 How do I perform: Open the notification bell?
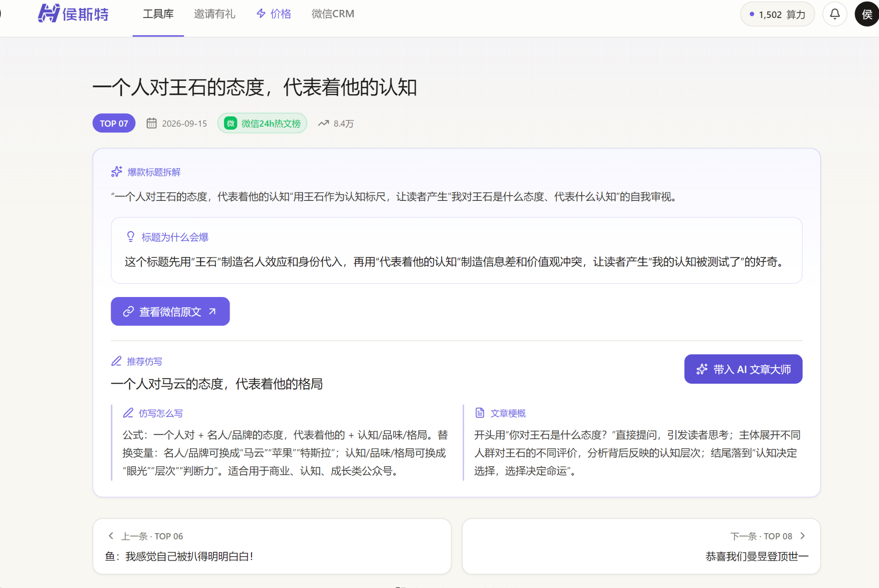[834, 14]
